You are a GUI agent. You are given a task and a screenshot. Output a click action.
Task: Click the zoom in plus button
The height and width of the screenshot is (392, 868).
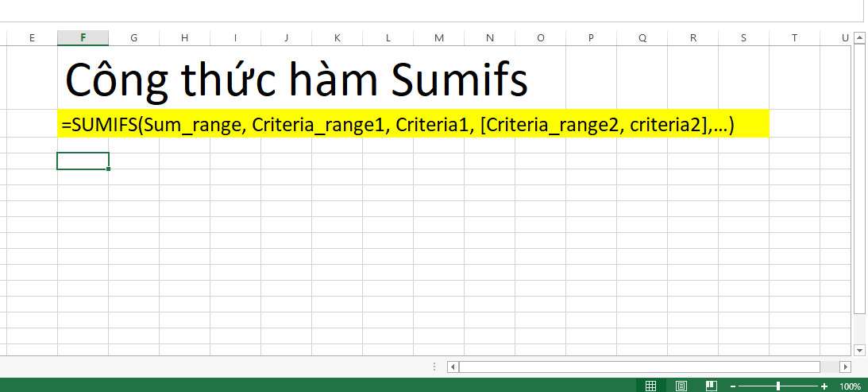(x=824, y=386)
